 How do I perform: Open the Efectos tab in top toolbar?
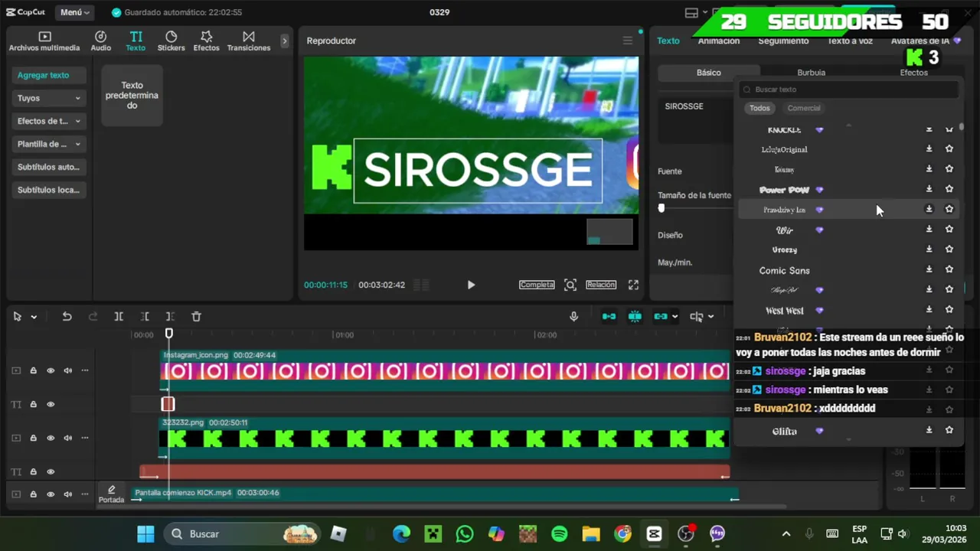tap(206, 41)
